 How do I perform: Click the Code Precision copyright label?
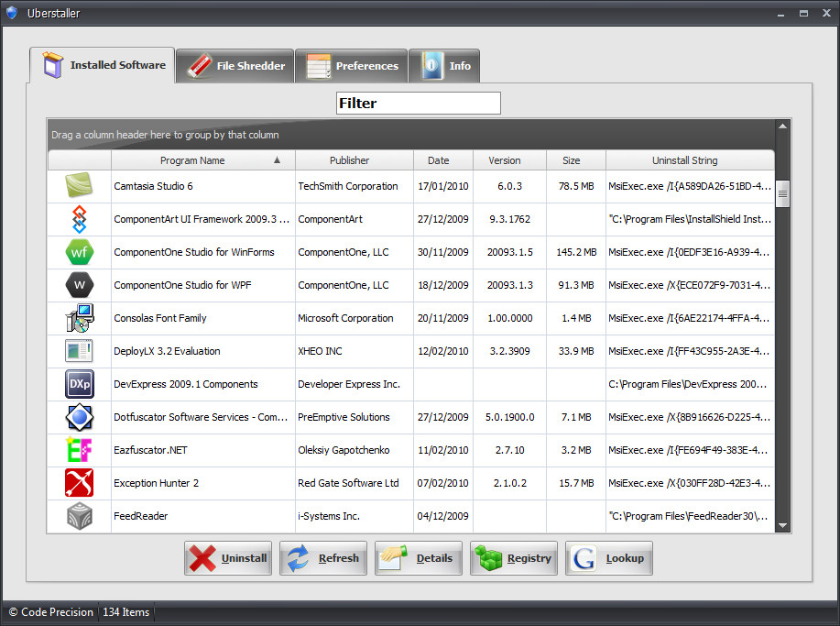point(51,612)
